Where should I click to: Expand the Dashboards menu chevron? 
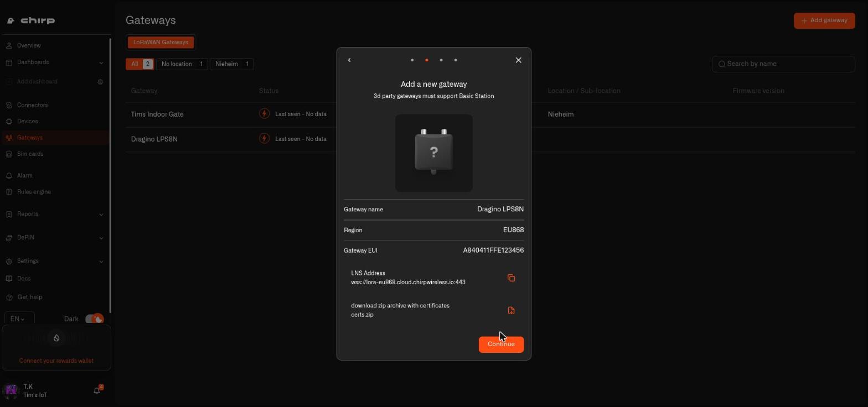point(101,62)
